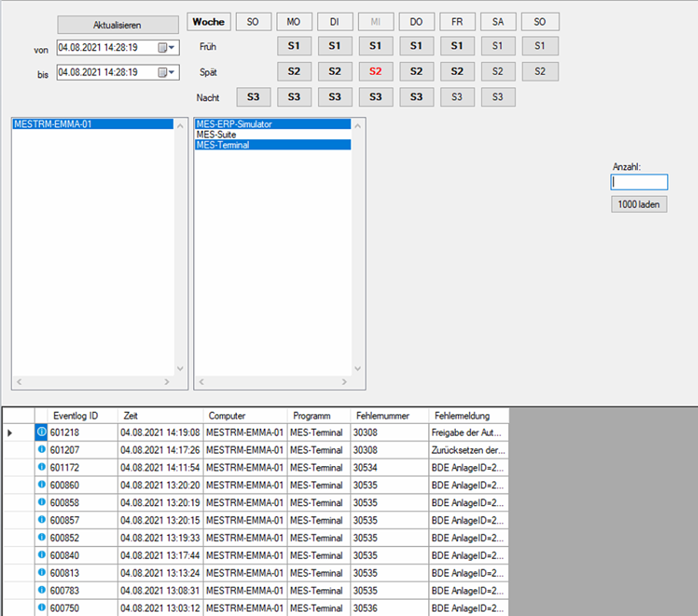Viewport: 698px width, 616px height.
Task: Toggle the red S2 late shift for MI
Action: pyautogui.click(x=374, y=72)
